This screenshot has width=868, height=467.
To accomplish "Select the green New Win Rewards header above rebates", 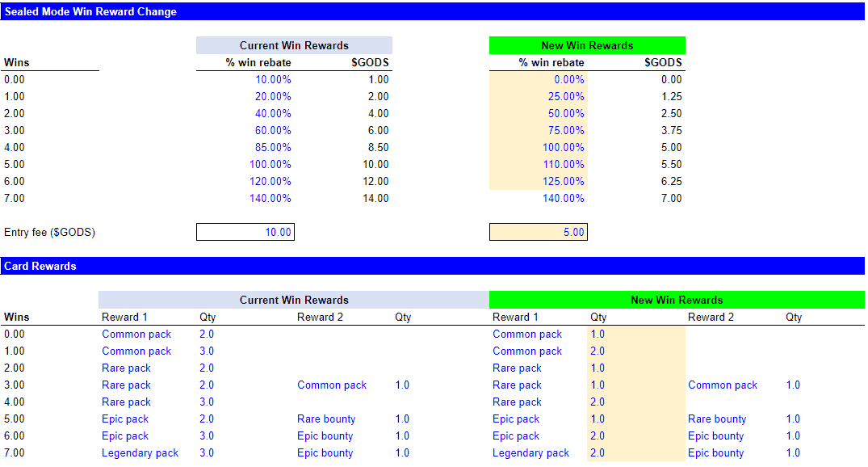I will pyautogui.click(x=587, y=45).
